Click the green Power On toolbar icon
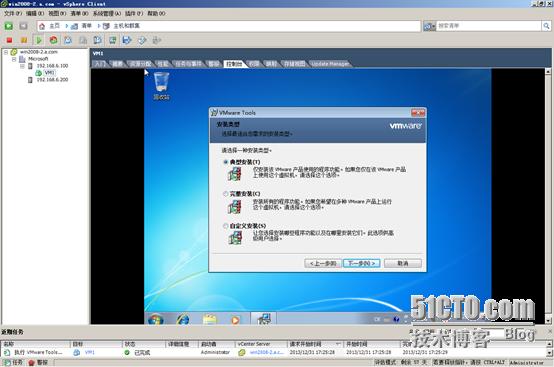This screenshot has width=554, height=367. click(x=39, y=40)
